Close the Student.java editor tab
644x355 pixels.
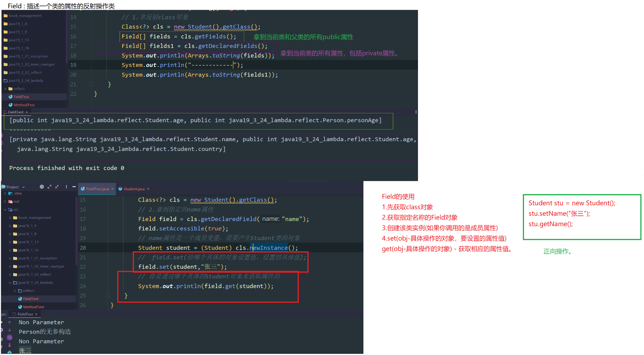pos(148,189)
